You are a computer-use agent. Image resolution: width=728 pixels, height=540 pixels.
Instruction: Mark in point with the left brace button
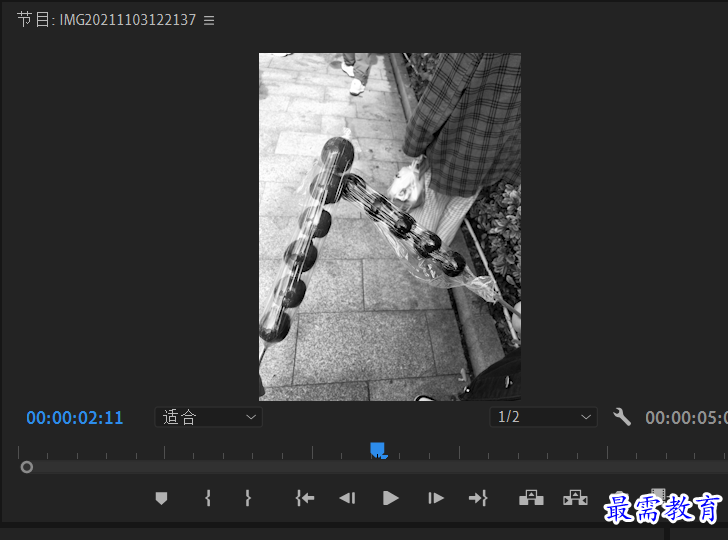click(208, 498)
